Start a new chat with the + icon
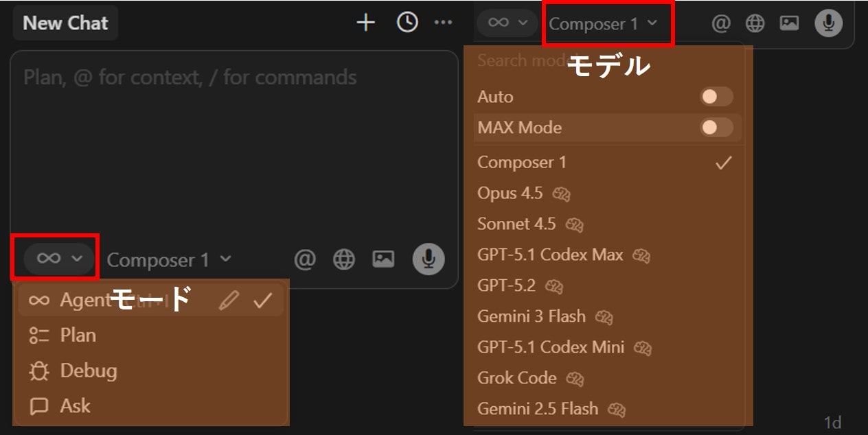 [366, 23]
